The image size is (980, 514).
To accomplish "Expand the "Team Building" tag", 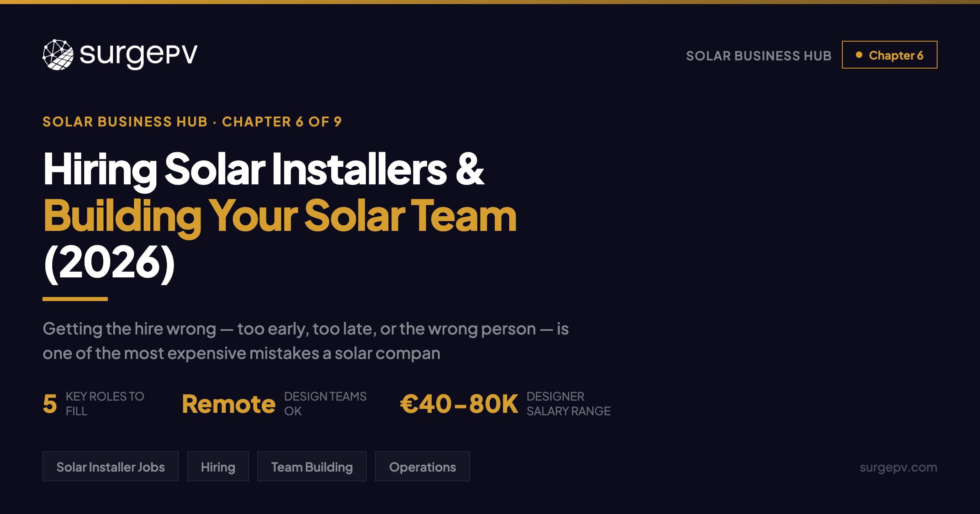I will tap(312, 466).
